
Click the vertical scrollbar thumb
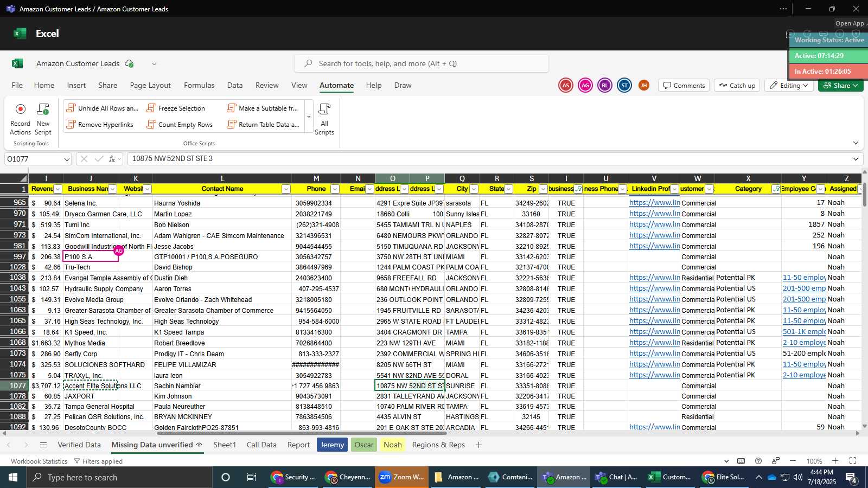pyautogui.click(x=864, y=194)
